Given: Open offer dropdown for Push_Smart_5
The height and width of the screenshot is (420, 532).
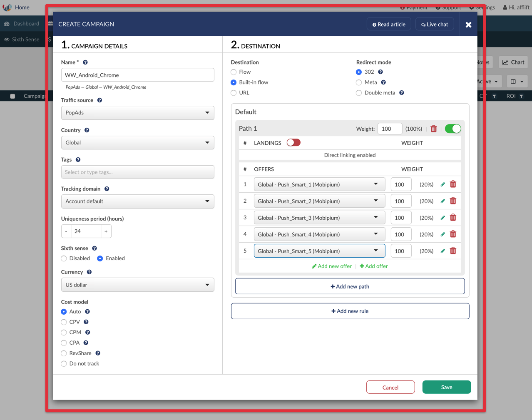Looking at the screenshot, I should [319, 251].
